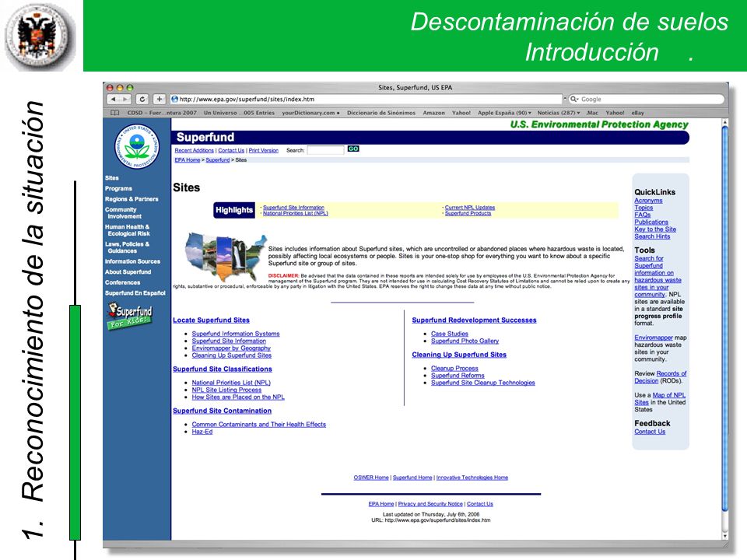Select Regions & Partners in sidebar
Viewport: 747px width, 560px height.
132,199
